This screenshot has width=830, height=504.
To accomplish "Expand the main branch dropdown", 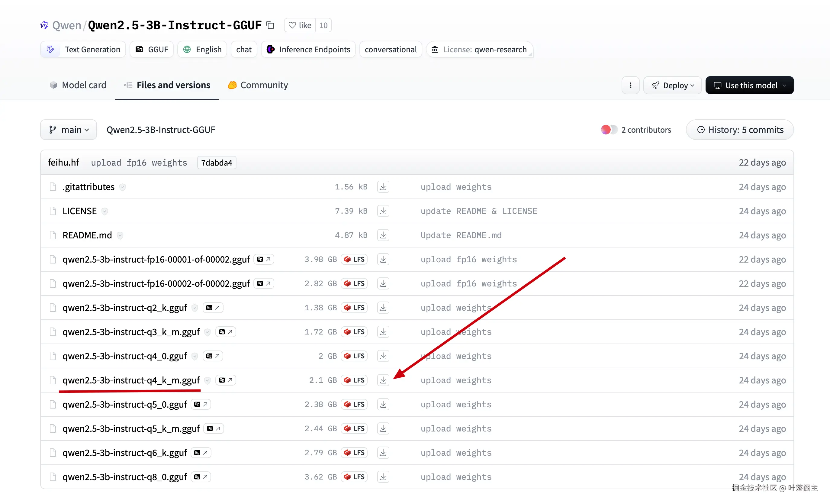I will click(x=69, y=130).
